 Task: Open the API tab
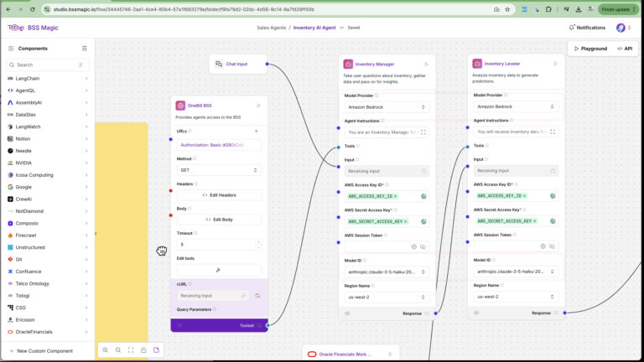click(625, 49)
